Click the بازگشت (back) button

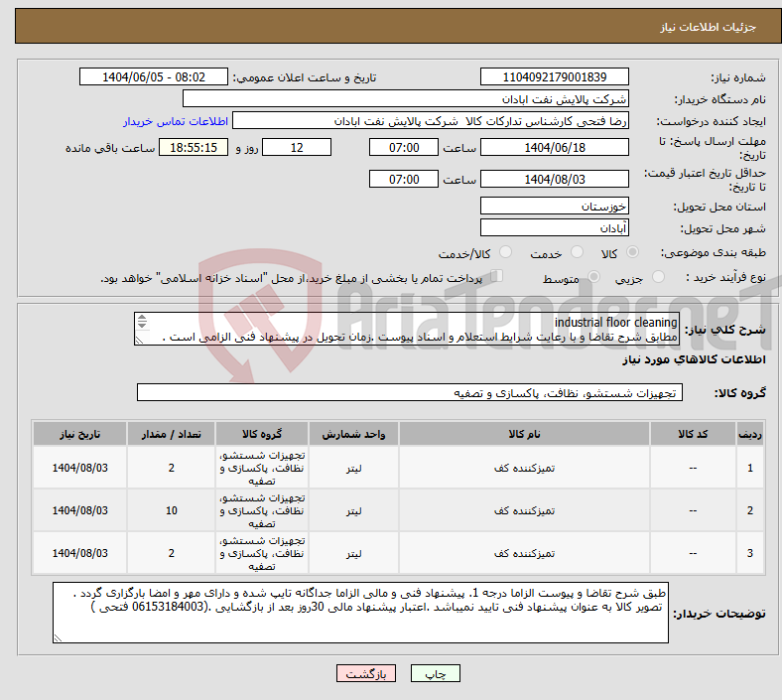tap(366, 673)
